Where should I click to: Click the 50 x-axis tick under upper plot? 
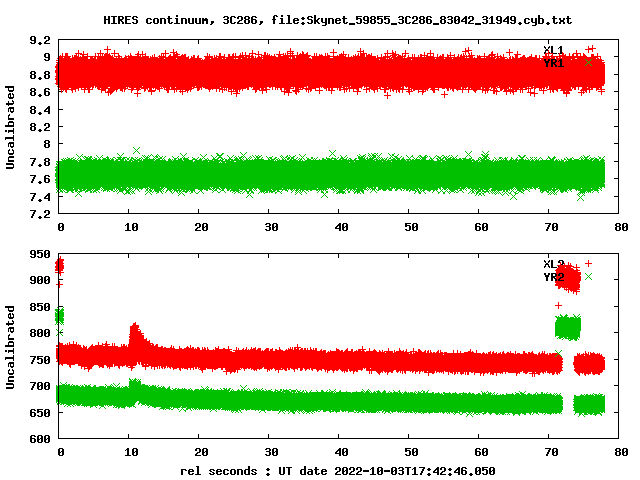pos(411,227)
